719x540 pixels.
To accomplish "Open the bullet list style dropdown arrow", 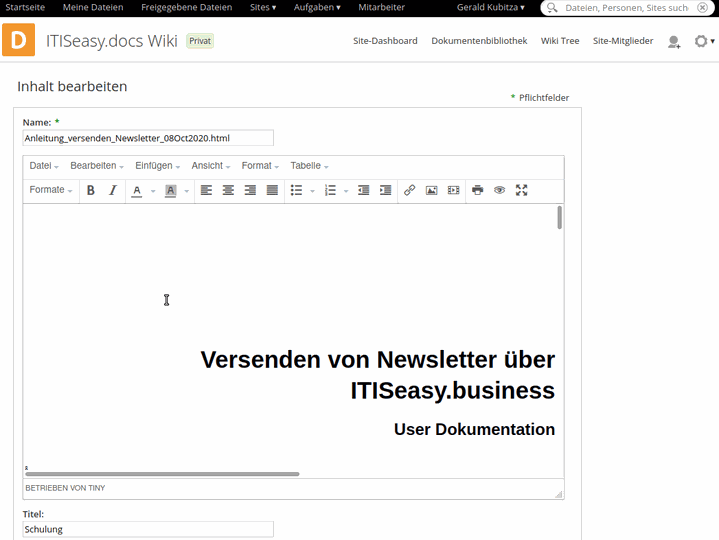I will tap(312, 191).
